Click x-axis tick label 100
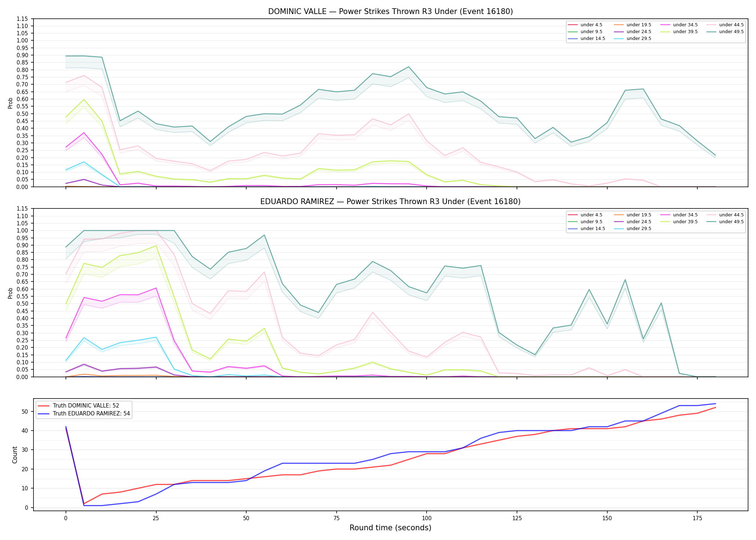The height and width of the screenshot is (540, 756). point(427,518)
